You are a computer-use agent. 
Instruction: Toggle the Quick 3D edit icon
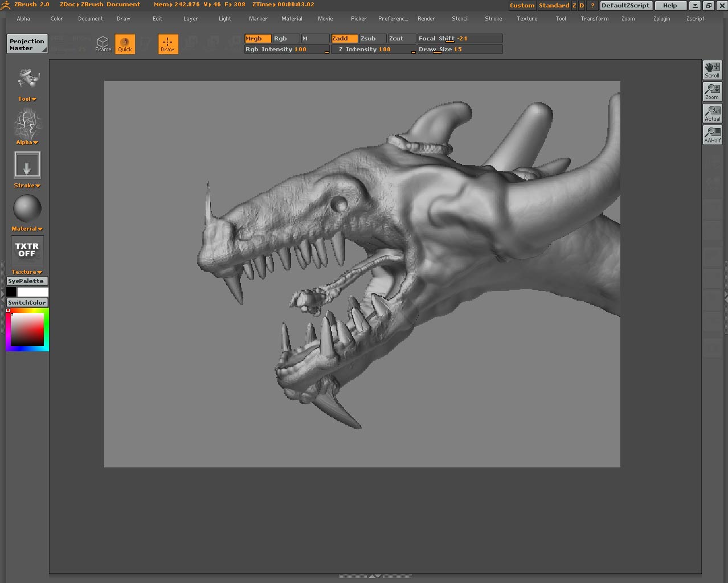125,44
